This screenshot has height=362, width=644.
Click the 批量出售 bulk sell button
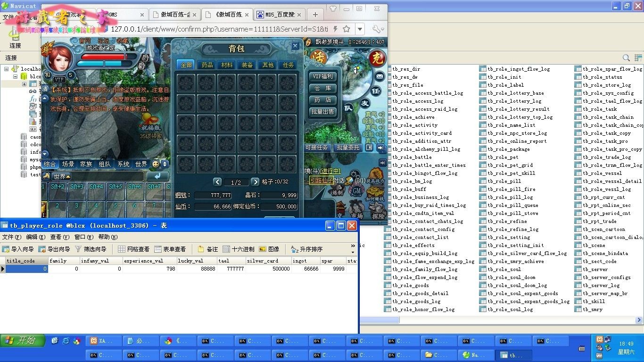[323, 112]
